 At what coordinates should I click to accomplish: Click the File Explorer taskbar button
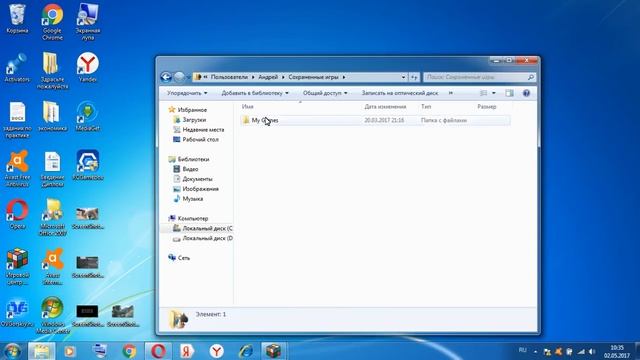(41, 351)
